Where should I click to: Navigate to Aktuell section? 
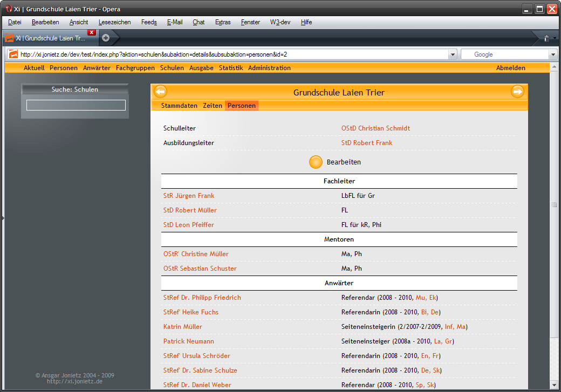pos(34,68)
